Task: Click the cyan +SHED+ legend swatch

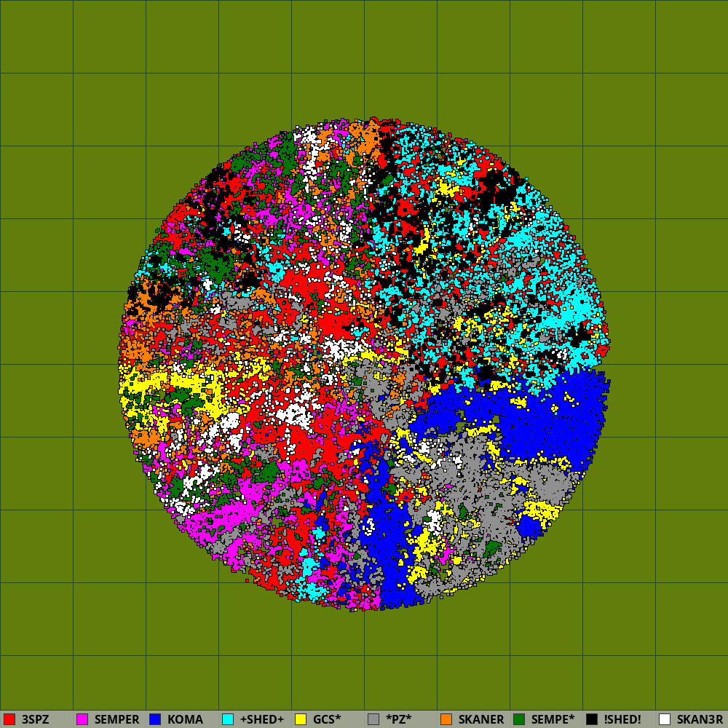Action: 228,719
